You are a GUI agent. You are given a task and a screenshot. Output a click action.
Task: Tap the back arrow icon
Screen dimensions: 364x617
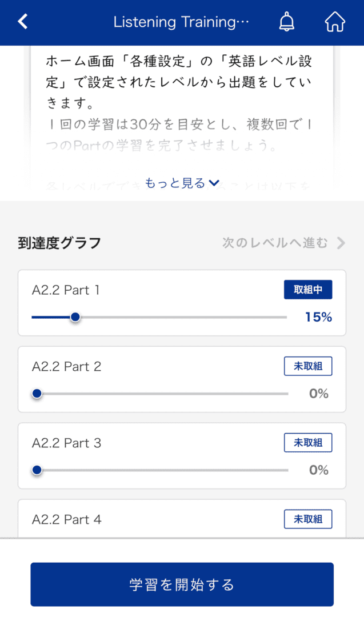[23, 21]
